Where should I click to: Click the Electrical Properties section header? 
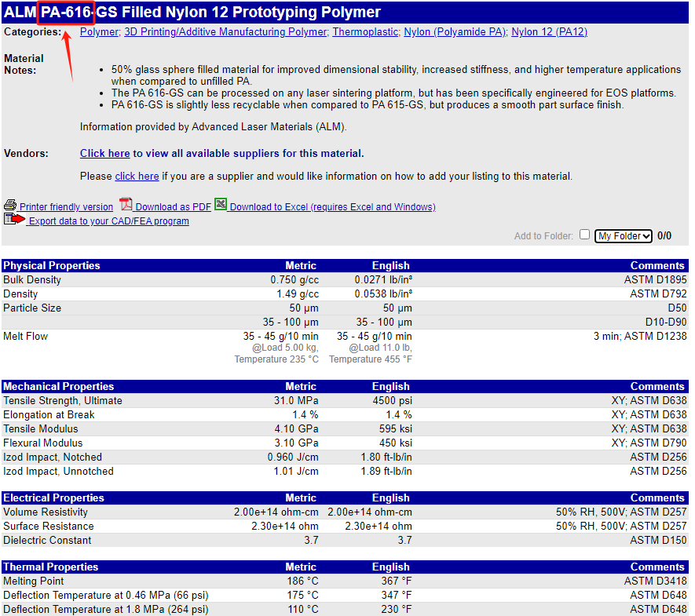click(53, 498)
